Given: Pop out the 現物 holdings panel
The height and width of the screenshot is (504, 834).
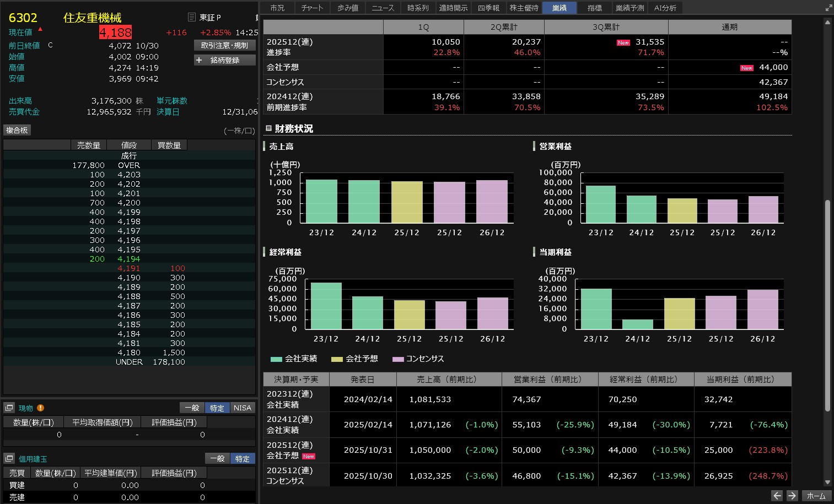Looking at the screenshot, I should click(9, 408).
